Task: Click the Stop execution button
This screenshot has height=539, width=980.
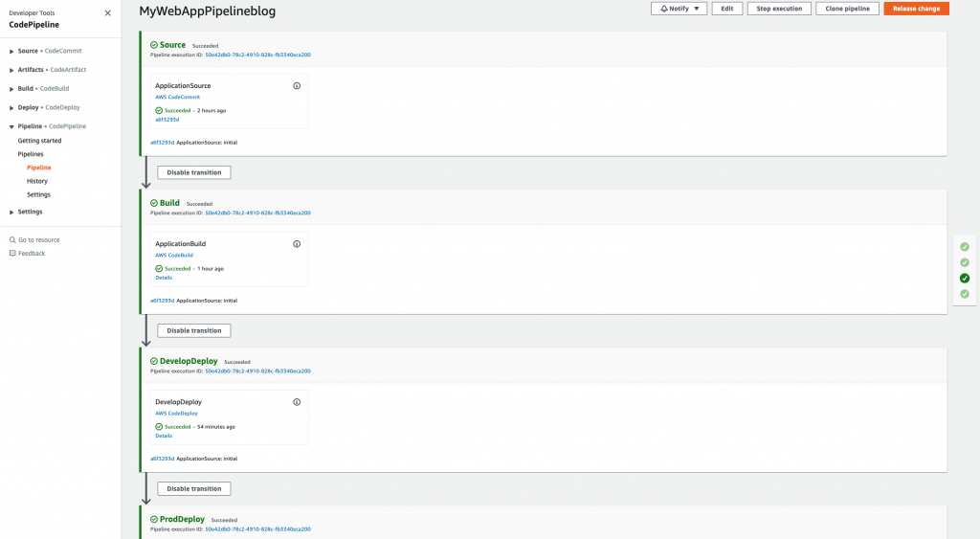Action: [779, 9]
